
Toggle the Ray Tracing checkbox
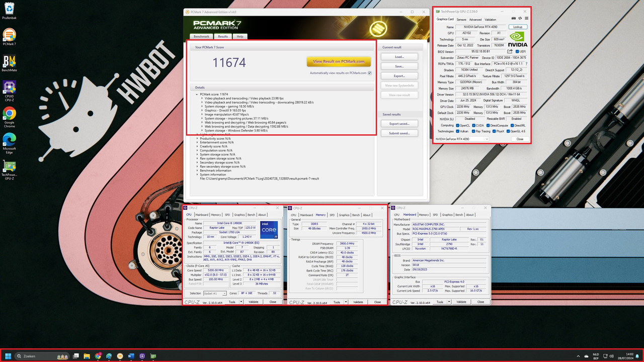click(474, 131)
